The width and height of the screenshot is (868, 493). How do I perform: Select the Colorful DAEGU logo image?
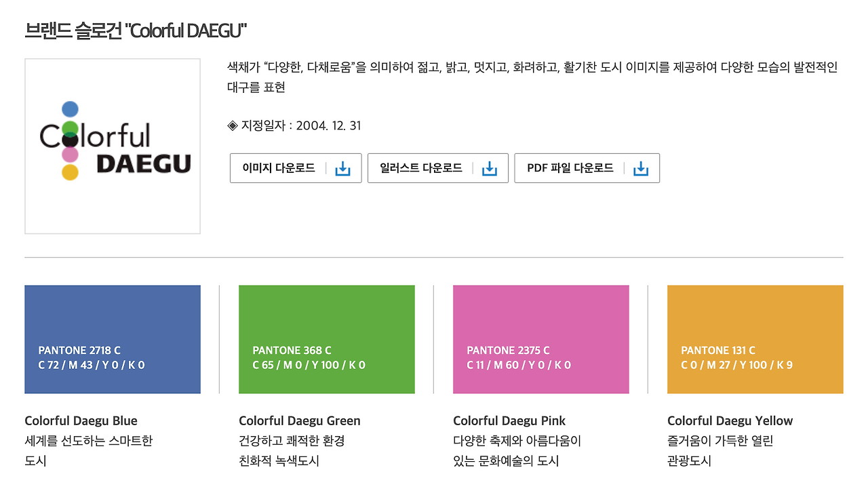tap(113, 146)
